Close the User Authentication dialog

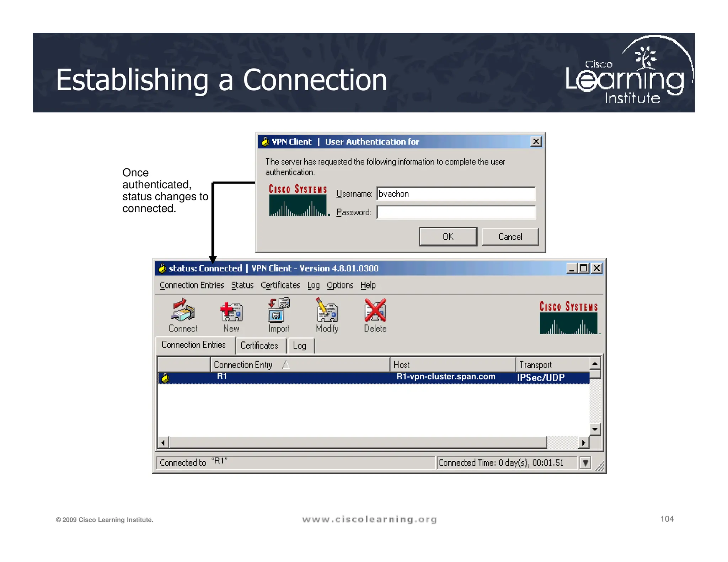(x=536, y=142)
